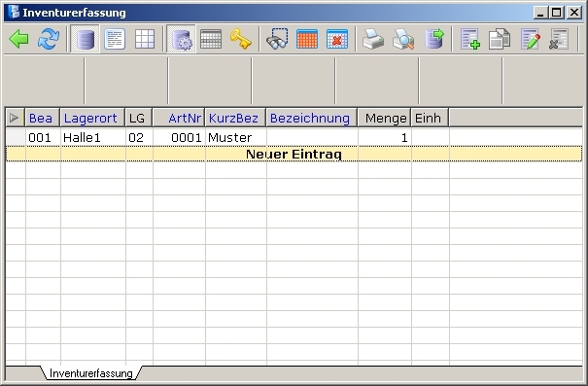Screen dimensions: 588x386
Task: Click the golden key icon
Action: coord(240,39)
